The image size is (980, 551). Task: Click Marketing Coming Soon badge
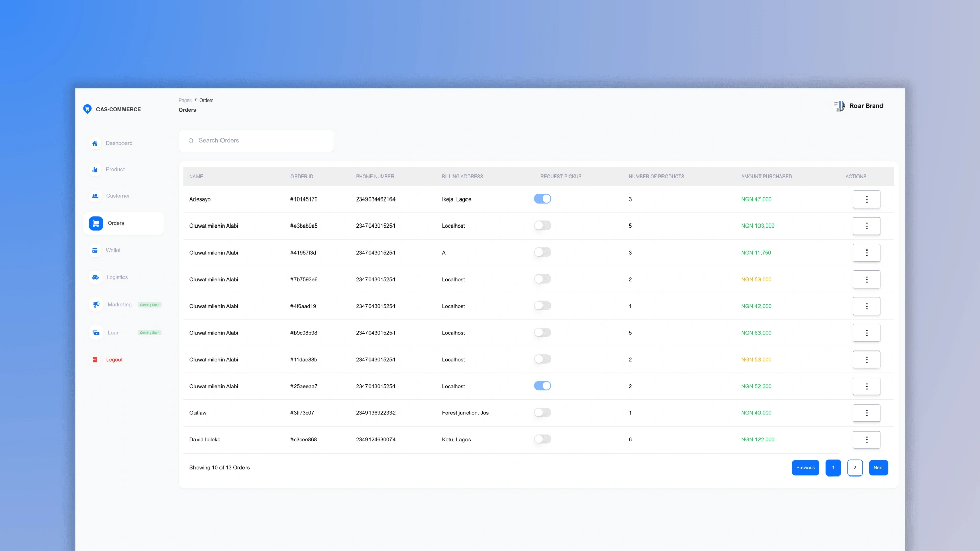point(150,305)
